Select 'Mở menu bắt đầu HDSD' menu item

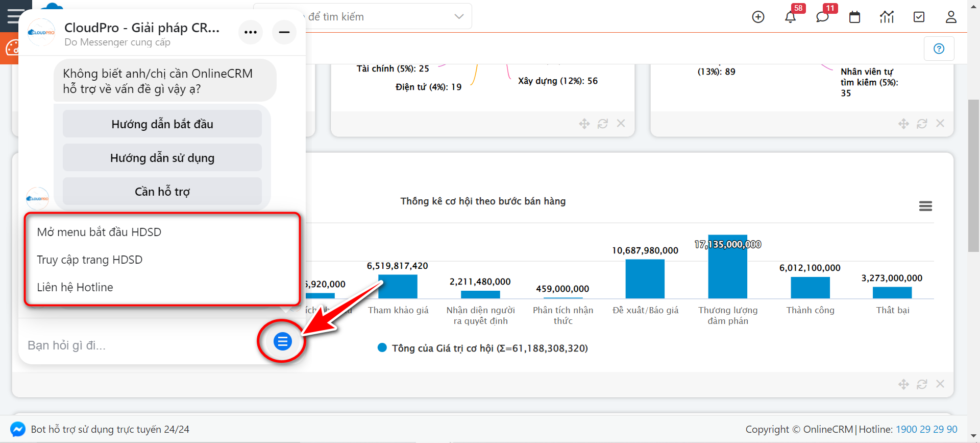click(99, 232)
